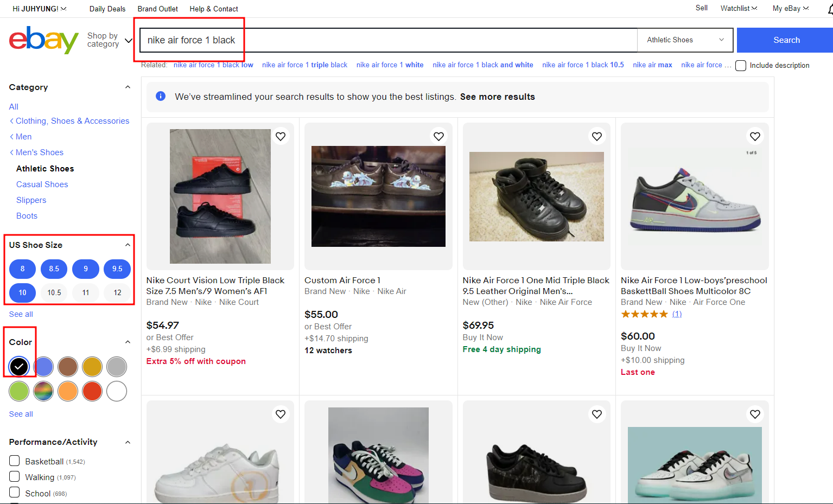Select the gold color swatch filter

[92, 367]
